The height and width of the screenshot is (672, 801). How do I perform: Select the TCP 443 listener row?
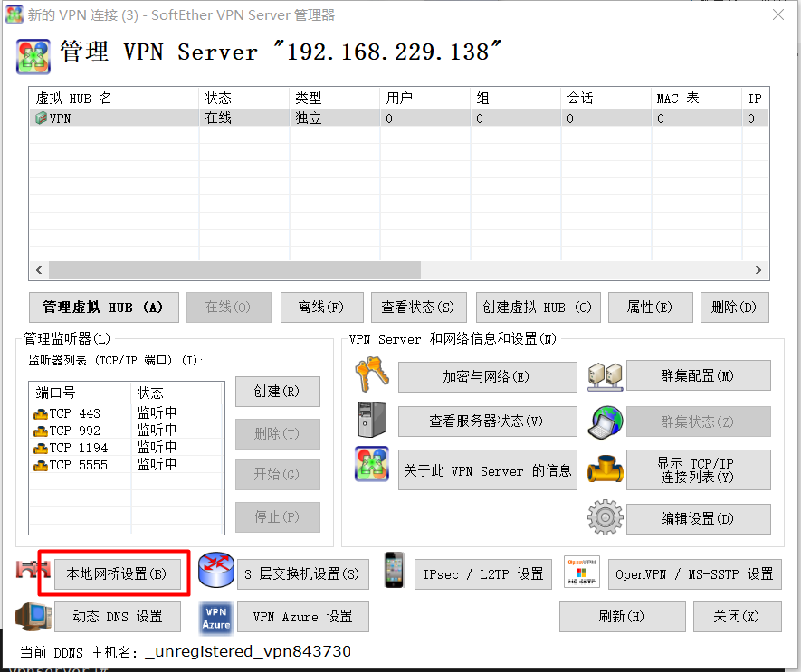126,413
